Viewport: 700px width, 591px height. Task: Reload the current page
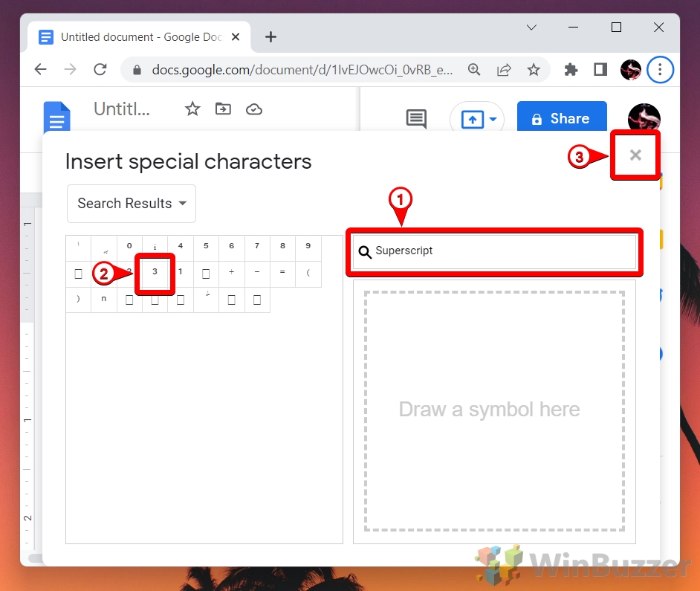click(100, 69)
